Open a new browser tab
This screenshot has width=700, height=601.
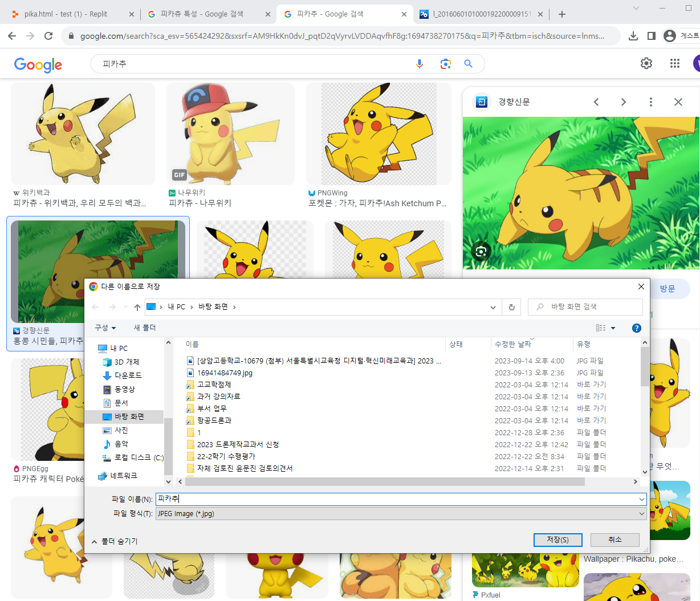[x=562, y=14]
